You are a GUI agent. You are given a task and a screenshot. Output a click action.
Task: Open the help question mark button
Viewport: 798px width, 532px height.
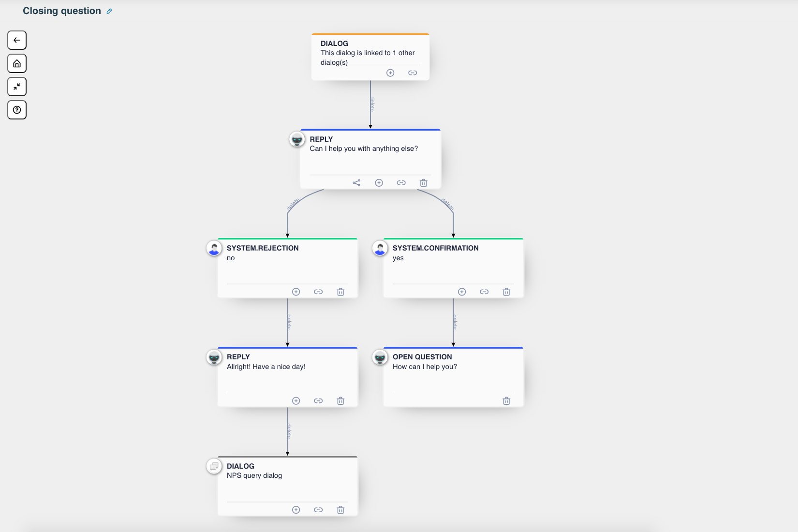17,110
